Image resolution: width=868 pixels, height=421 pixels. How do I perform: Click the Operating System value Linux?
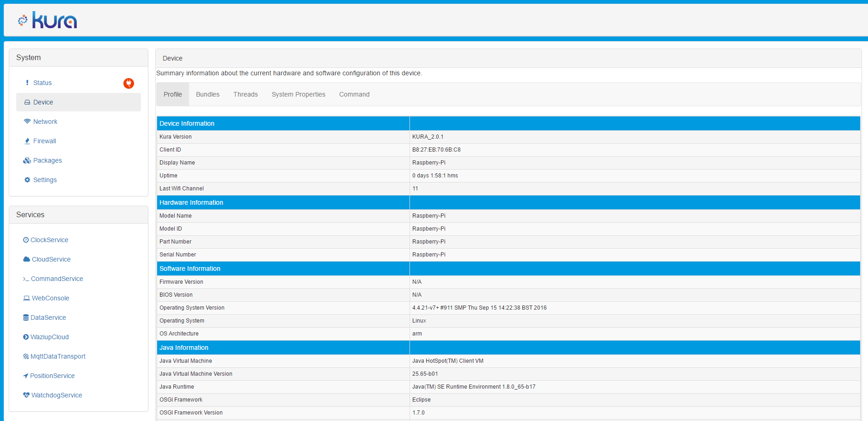tap(419, 321)
